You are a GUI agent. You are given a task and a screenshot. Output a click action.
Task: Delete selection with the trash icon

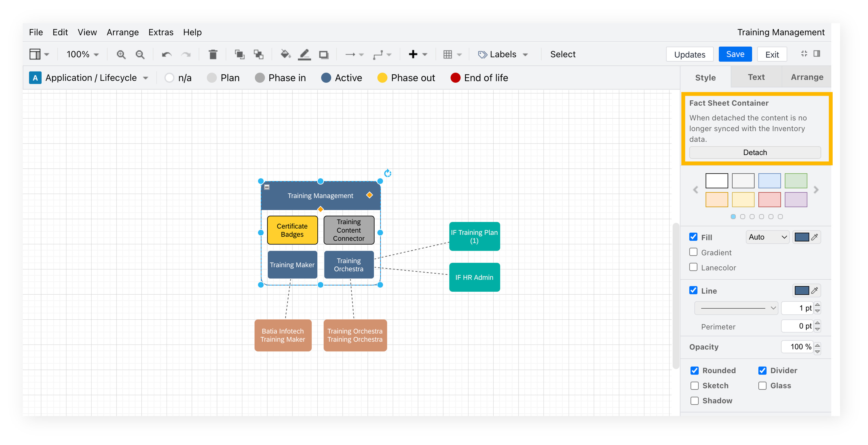click(x=213, y=54)
